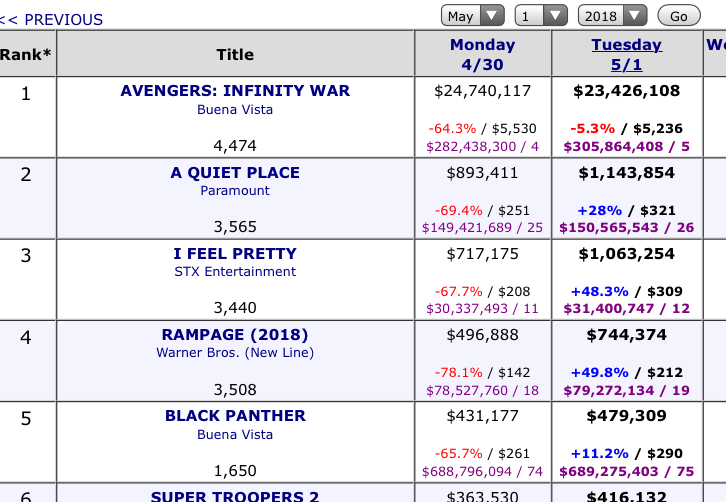The image size is (726, 502).
Task: Open Buena Vista studio under Black Panther
Action: (235, 433)
